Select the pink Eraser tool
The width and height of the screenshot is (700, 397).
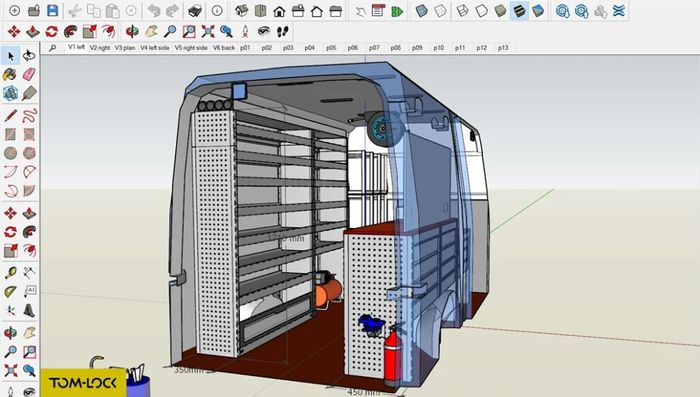point(29,74)
